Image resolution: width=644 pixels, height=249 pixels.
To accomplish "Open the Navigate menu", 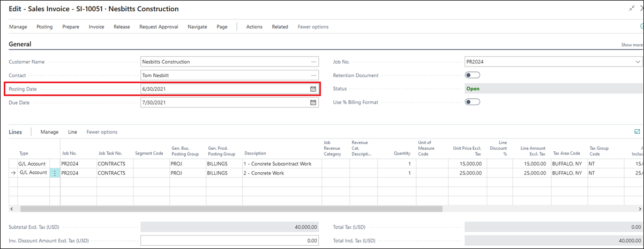I will 197,27.
